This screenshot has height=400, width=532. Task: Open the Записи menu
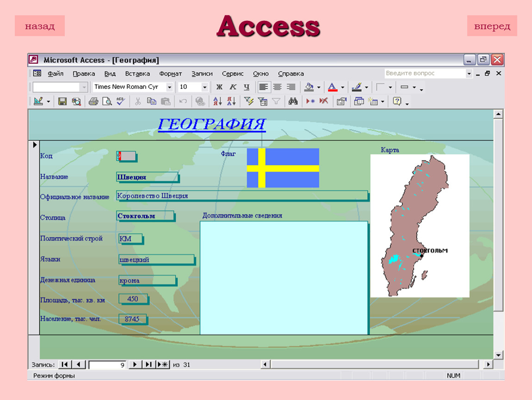(202, 74)
